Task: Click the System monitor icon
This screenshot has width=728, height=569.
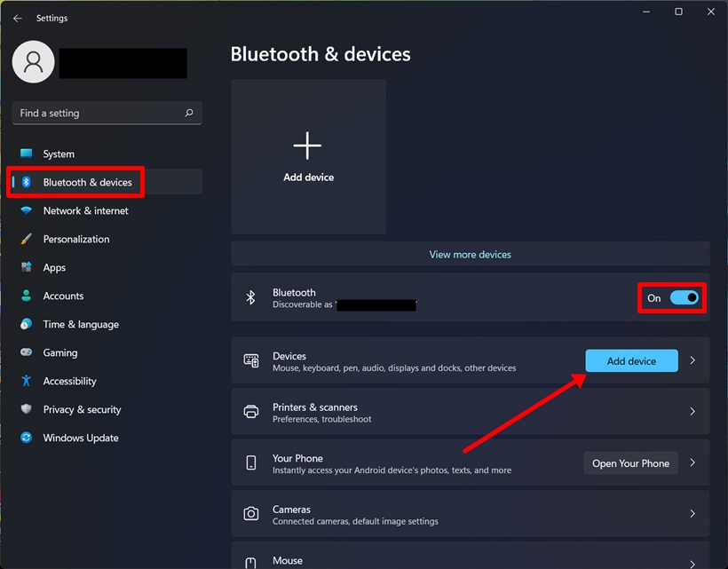Action: tap(27, 154)
